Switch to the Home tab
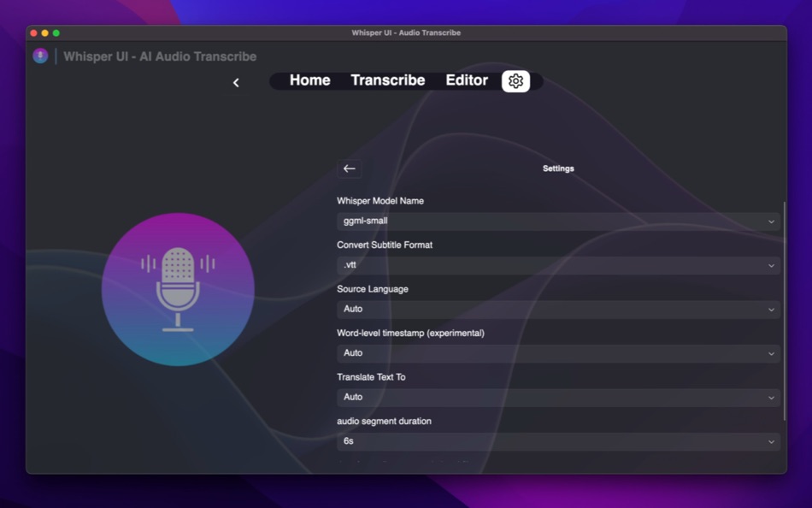The width and height of the screenshot is (812, 508). [309, 80]
